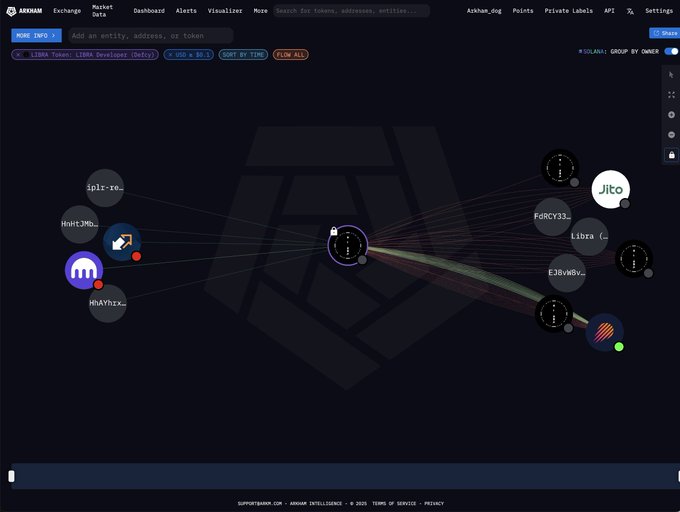Select the Jito node
680x512 pixels.
[611, 189]
